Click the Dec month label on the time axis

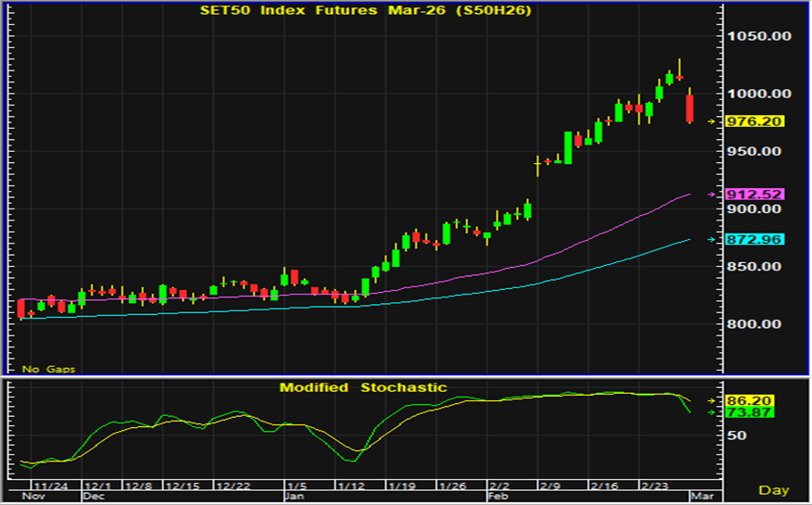94,497
